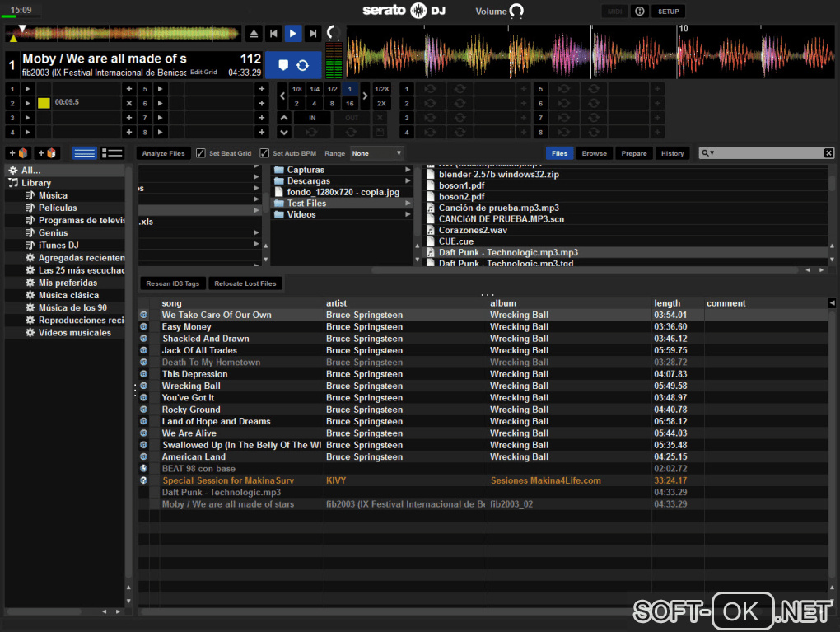Image resolution: width=840 pixels, height=632 pixels.
Task: Adjust the master Volume knob
Action: [516, 12]
